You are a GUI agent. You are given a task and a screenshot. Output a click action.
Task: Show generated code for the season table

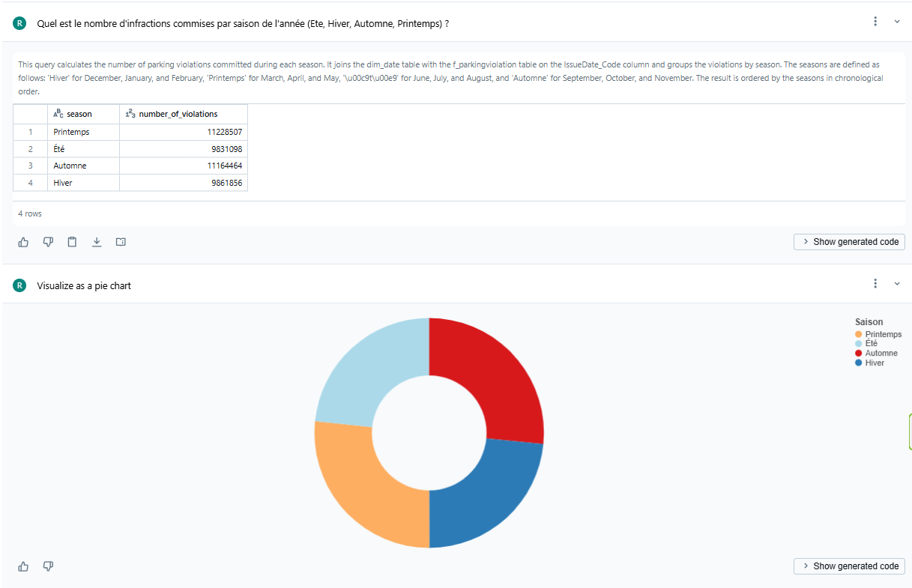point(849,242)
